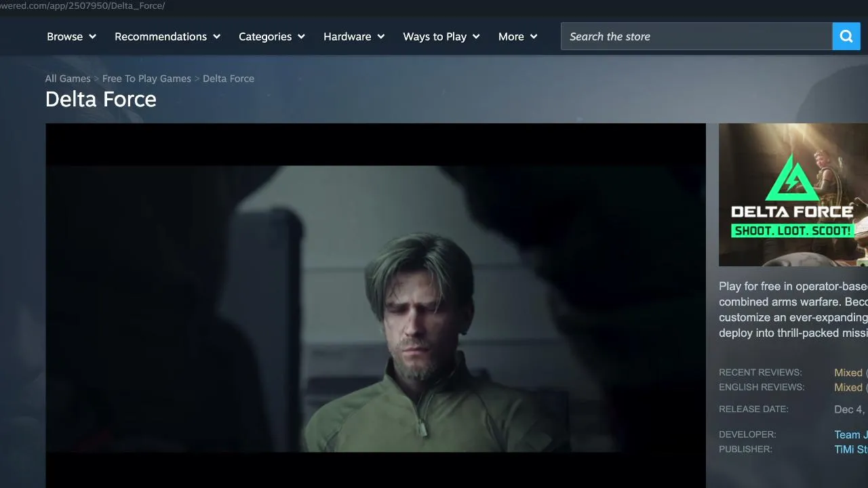
Task: Open the More menu
Action: point(518,37)
